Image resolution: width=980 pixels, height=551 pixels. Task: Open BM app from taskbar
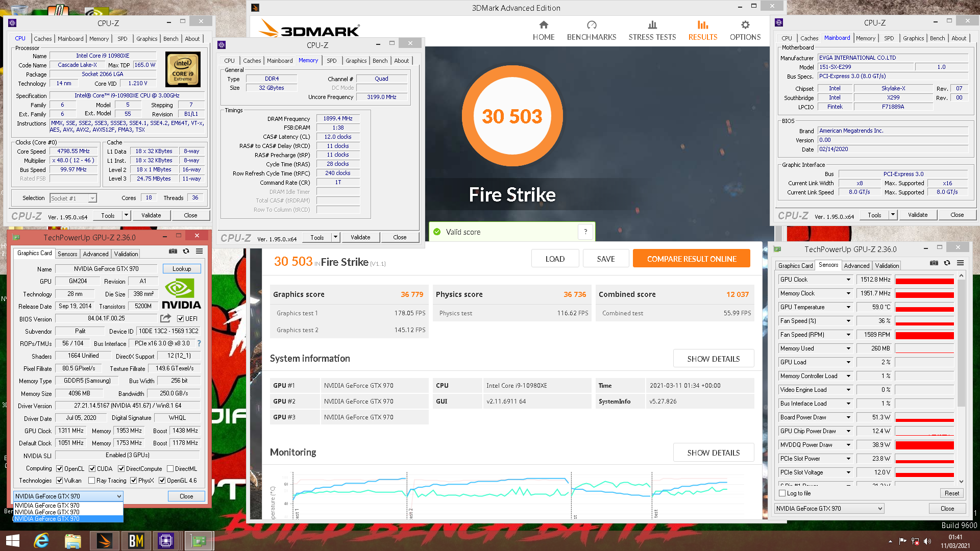coord(136,541)
